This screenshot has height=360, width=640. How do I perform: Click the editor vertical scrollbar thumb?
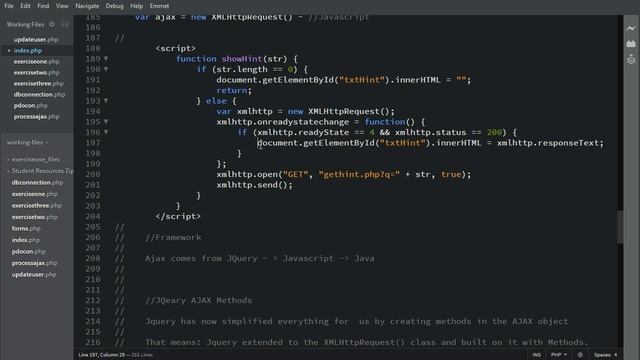coord(620,227)
